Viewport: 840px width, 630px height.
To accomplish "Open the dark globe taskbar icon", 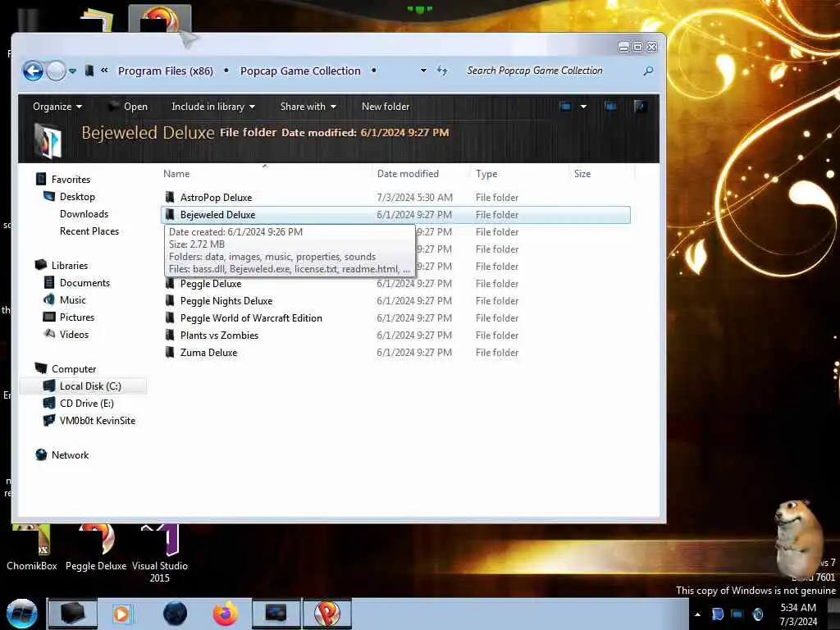I will click(x=175, y=614).
